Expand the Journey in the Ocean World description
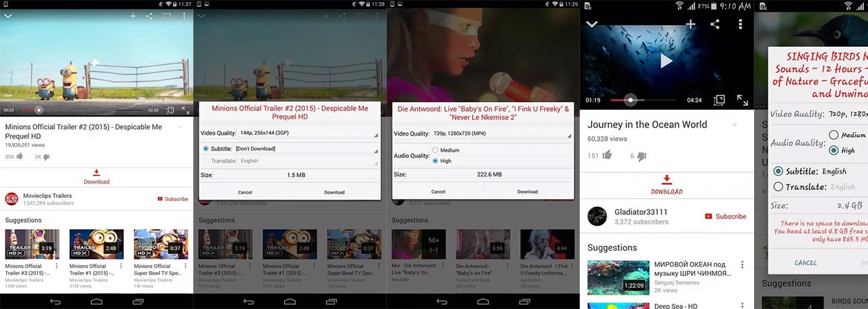 pyautogui.click(x=734, y=125)
